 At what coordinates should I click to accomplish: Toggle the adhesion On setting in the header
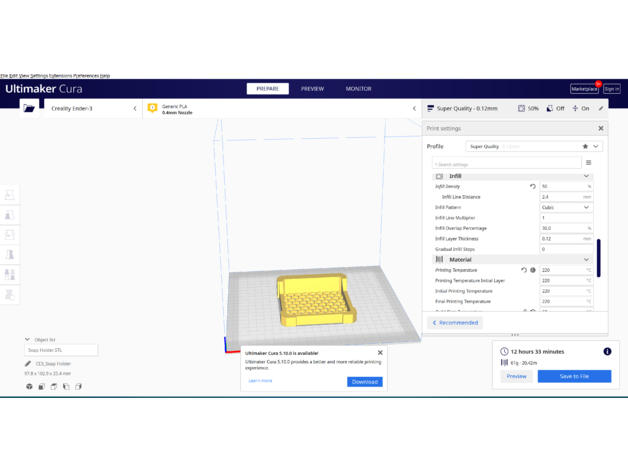tap(581, 108)
